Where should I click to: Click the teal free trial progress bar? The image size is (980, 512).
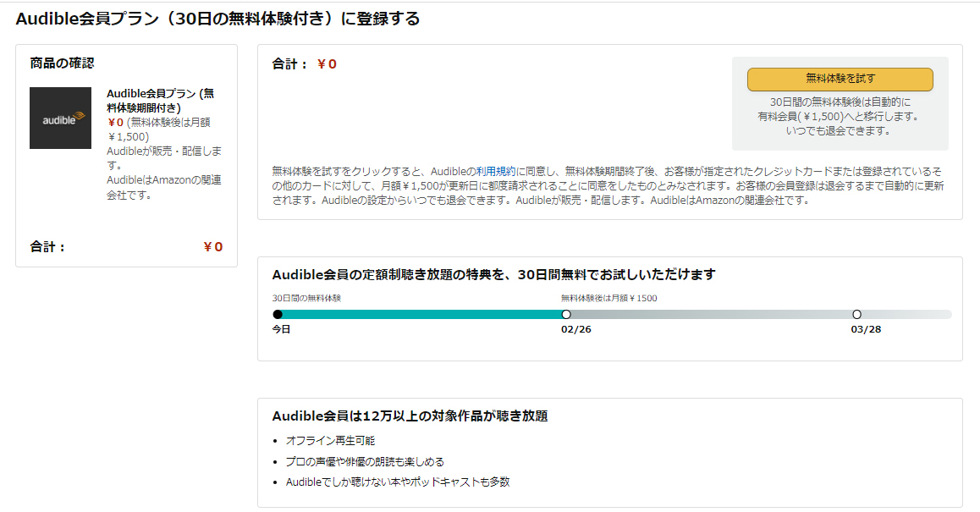coord(422,315)
